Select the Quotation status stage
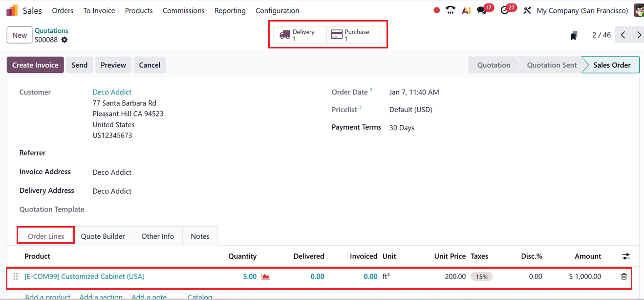The height and width of the screenshot is (300, 644). (x=494, y=65)
